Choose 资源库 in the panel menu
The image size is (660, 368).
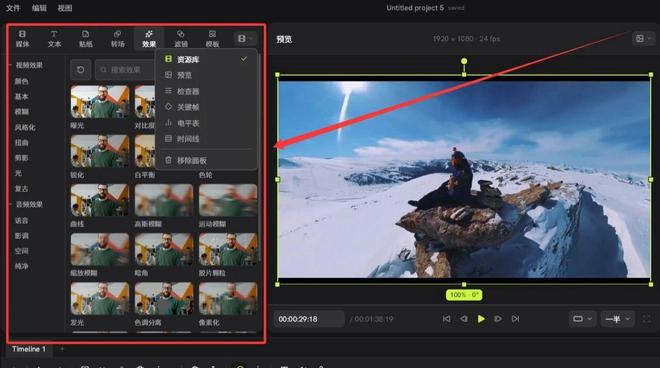(206, 59)
